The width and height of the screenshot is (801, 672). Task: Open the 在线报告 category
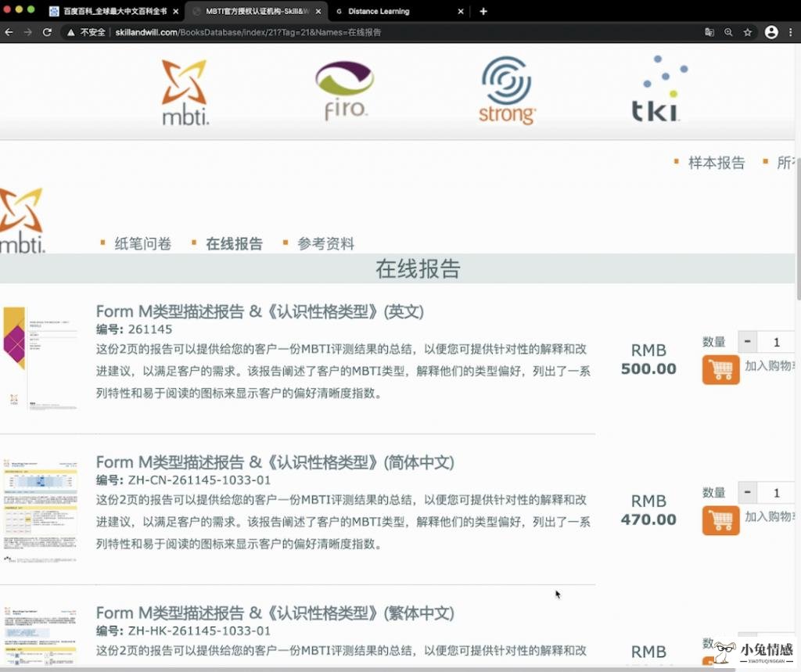tap(234, 244)
